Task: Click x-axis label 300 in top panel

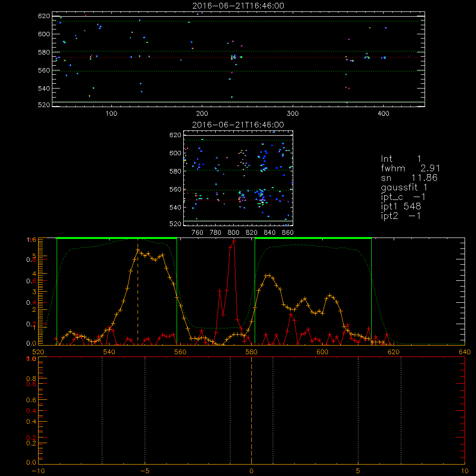Action: click(293, 113)
